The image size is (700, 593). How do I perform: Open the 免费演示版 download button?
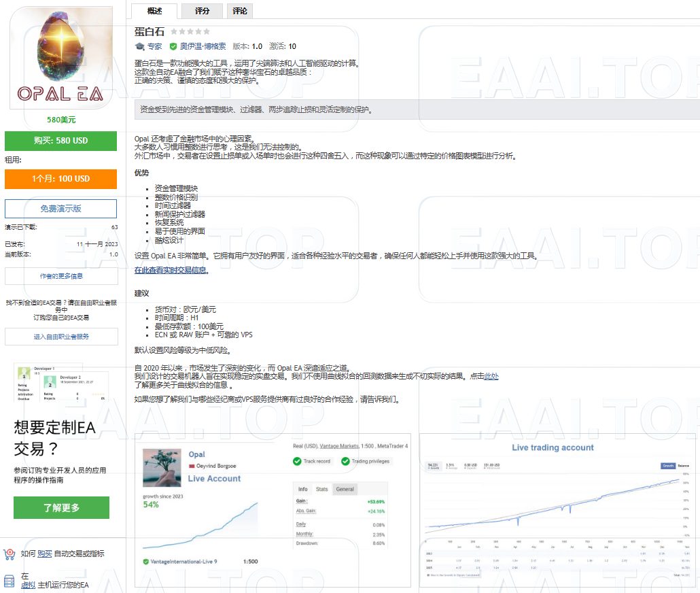pos(60,208)
